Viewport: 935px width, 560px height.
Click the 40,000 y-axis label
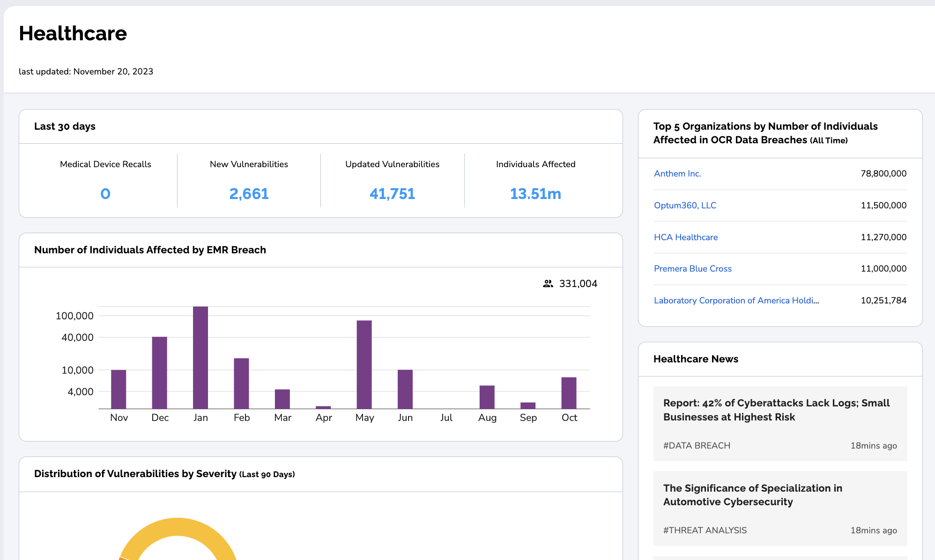coord(77,338)
